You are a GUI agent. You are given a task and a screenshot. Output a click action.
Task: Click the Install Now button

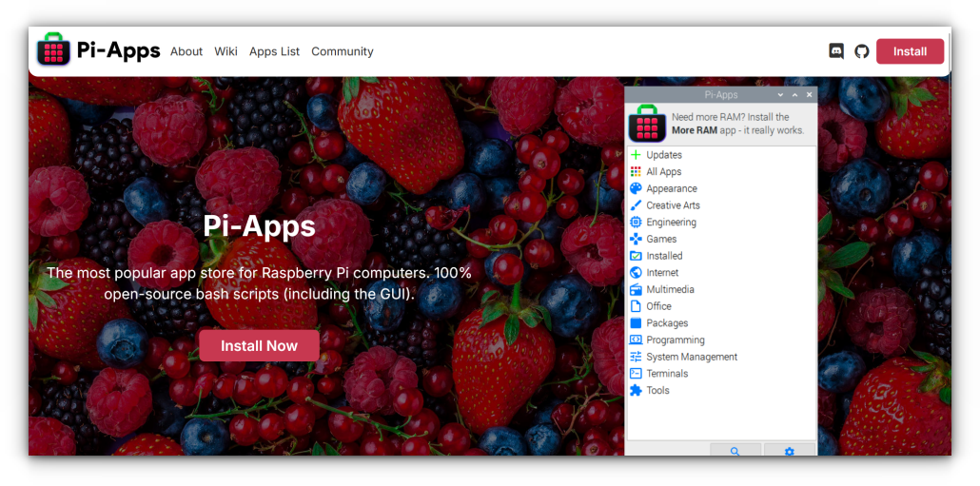coord(259,346)
